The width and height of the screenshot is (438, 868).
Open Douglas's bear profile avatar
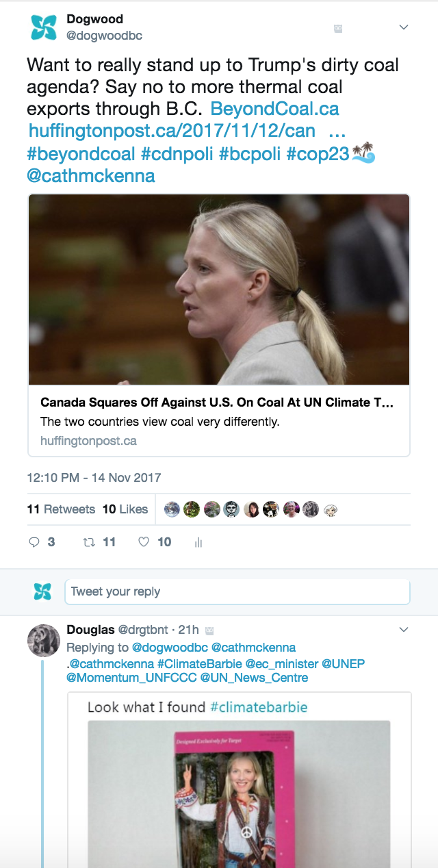43,640
